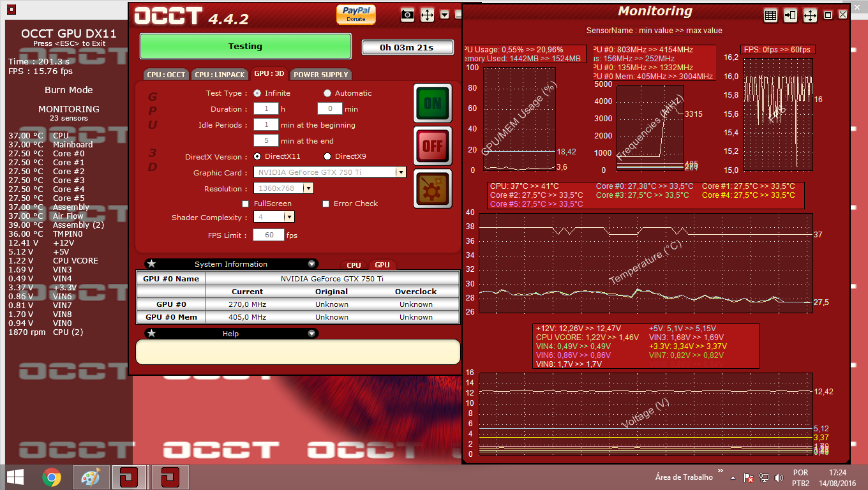Image resolution: width=868 pixels, height=490 pixels.
Task: Click the 270,0 MHz current value
Action: (248, 304)
